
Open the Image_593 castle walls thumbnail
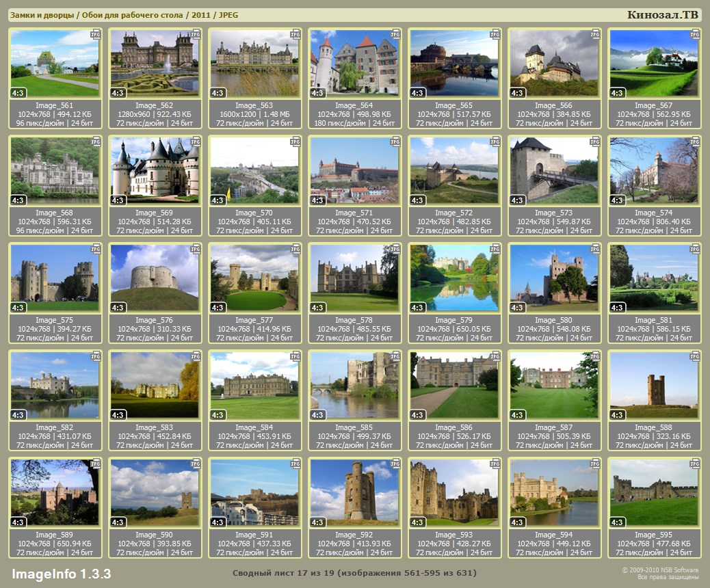coord(454,492)
